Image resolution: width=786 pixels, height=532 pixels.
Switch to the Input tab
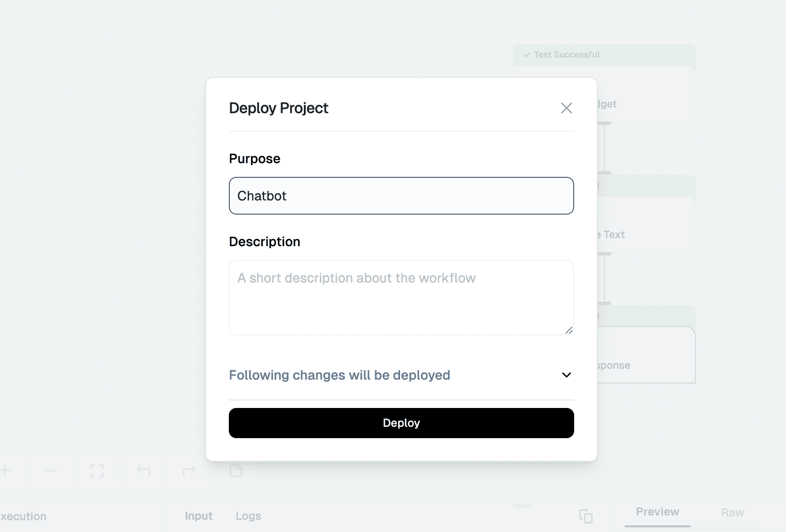click(x=199, y=516)
